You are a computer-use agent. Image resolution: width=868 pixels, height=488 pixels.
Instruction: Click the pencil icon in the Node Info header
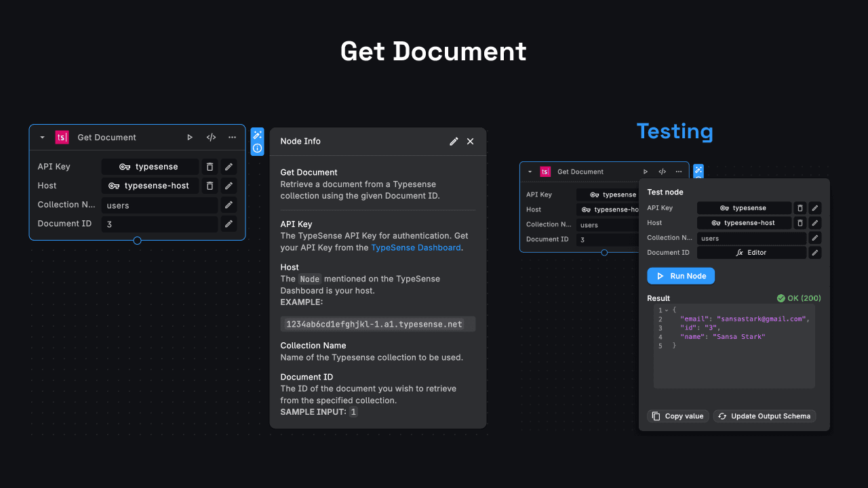pos(454,141)
